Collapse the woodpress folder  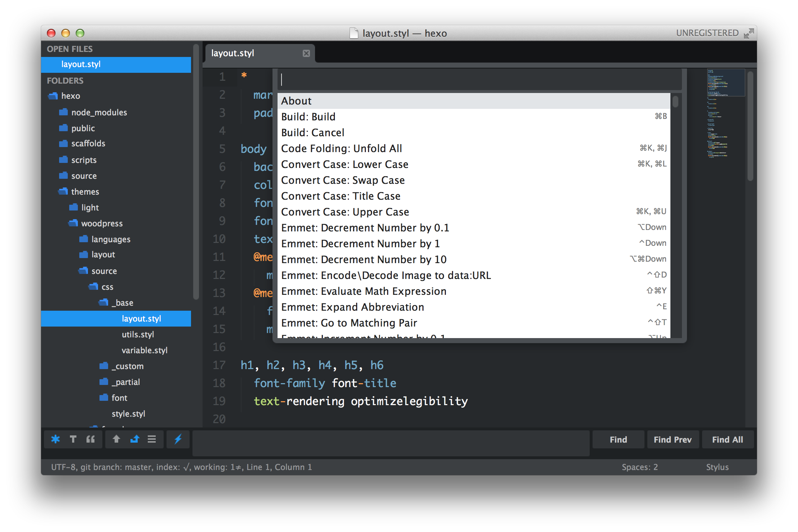click(x=73, y=223)
